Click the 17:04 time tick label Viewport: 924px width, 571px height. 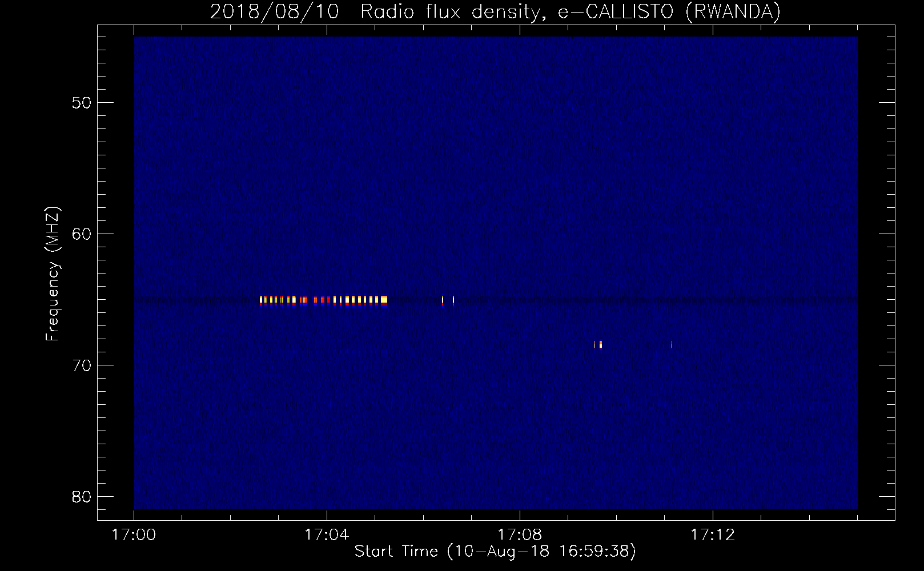(x=327, y=535)
